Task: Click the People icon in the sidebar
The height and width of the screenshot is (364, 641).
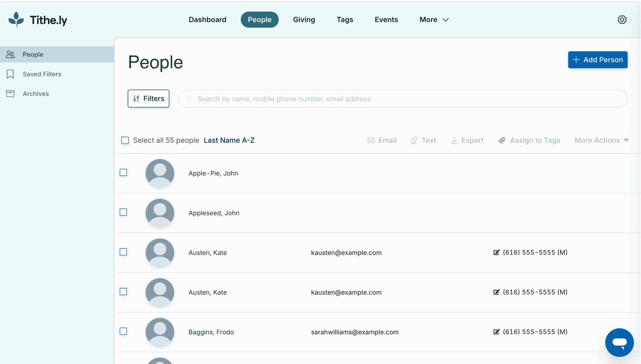Action: click(x=10, y=54)
